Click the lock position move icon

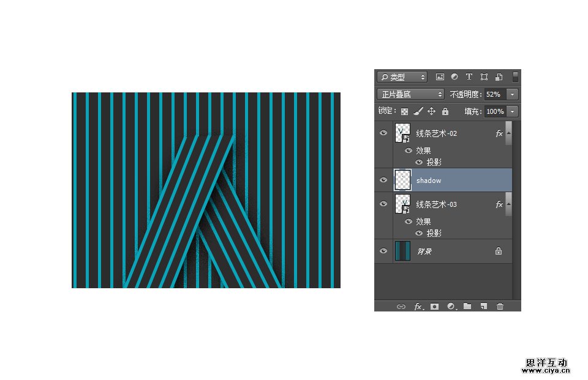431,111
